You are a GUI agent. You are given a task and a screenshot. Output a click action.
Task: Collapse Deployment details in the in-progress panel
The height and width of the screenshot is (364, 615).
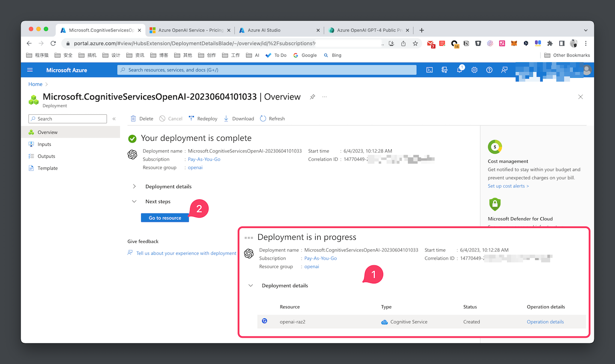251,285
